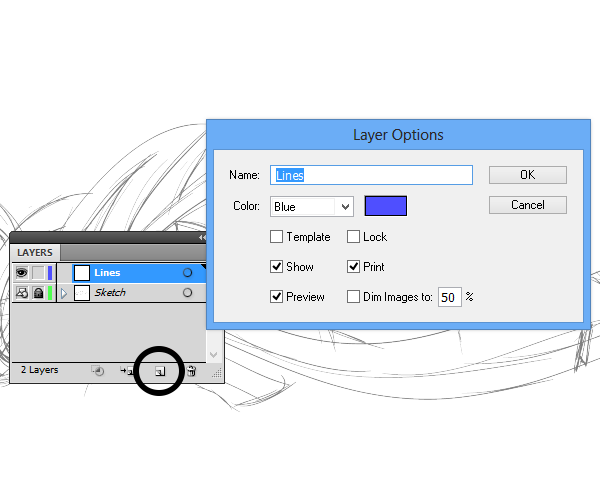Open the Color dropdown set to Blue
The image size is (600, 492).
312,207
